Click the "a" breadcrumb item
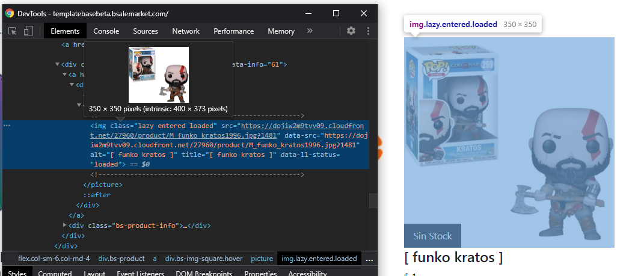The width and height of the screenshot is (644, 276). coord(155,259)
